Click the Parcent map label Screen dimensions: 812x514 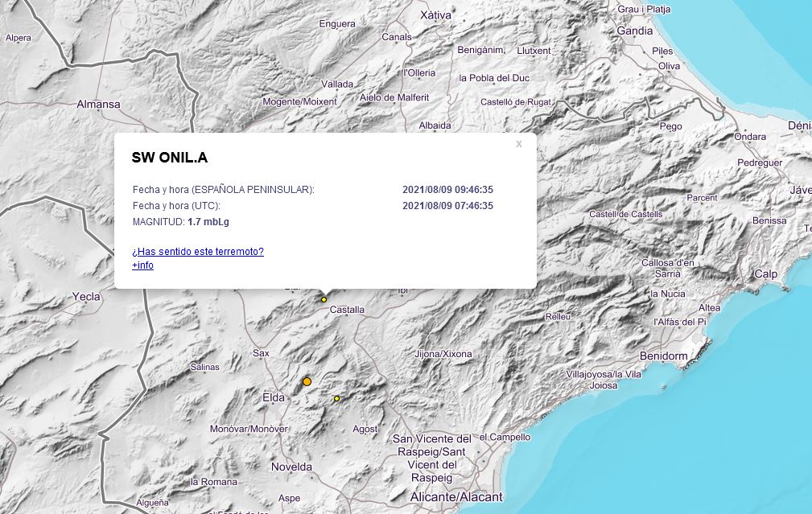coord(702,198)
